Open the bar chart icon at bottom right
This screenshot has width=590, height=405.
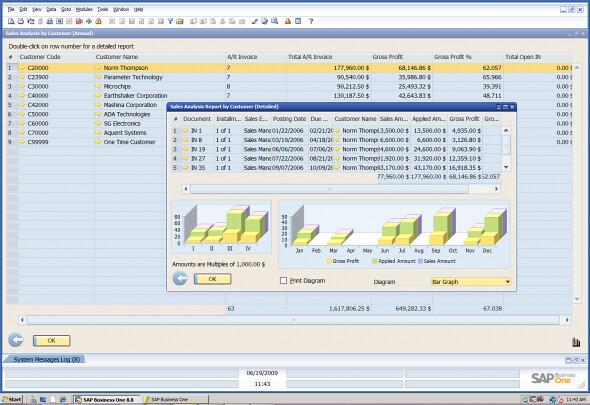click(x=576, y=342)
